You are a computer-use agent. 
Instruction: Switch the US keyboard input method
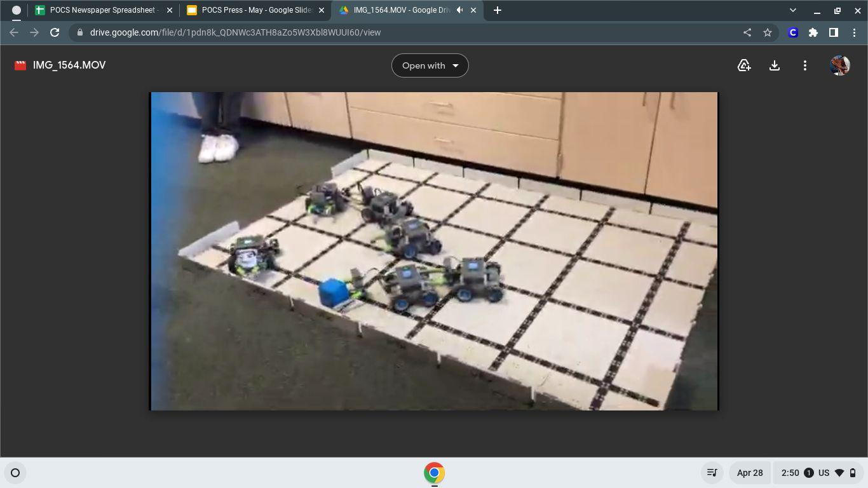click(x=824, y=473)
